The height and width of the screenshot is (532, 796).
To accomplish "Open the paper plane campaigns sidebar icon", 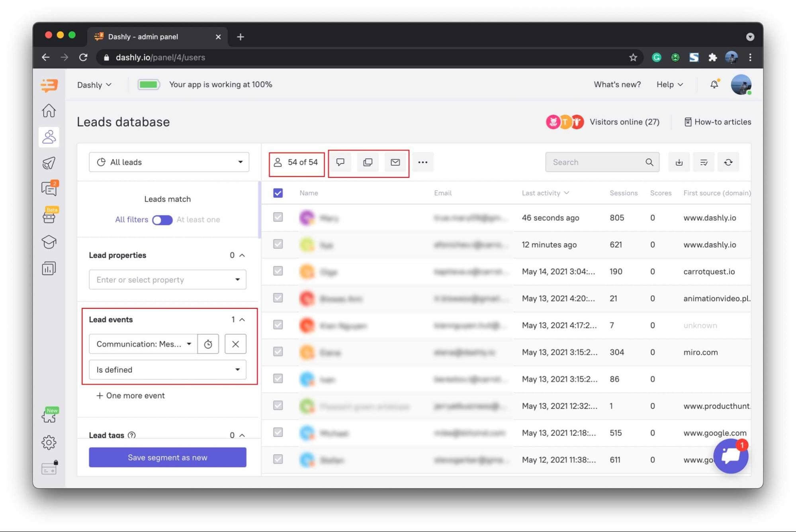I will pyautogui.click(x=49, y=163).
